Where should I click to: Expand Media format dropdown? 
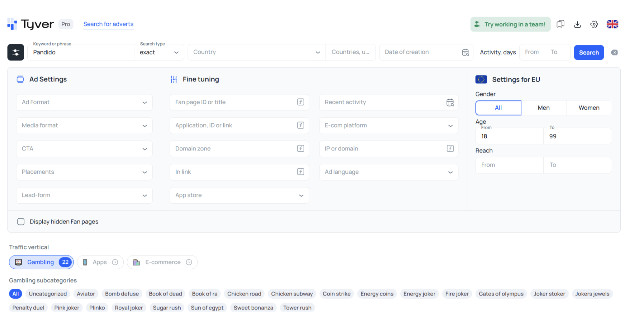84,125
